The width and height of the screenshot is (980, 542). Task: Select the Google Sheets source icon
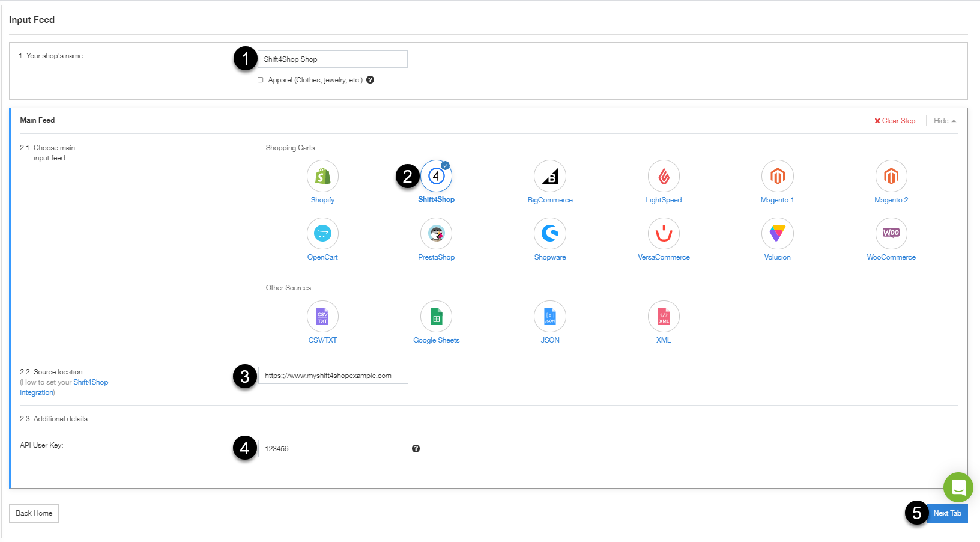tap(436, 316)
